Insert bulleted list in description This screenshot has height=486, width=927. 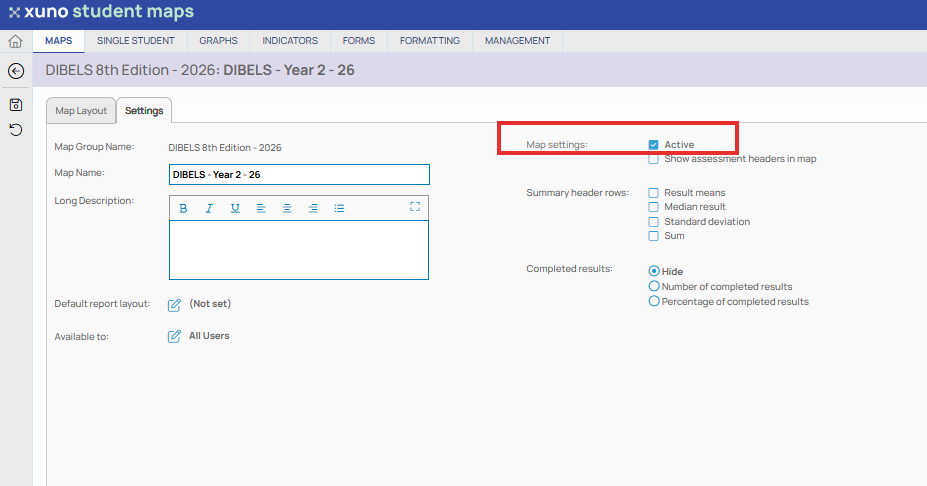(x=339, y=208)
